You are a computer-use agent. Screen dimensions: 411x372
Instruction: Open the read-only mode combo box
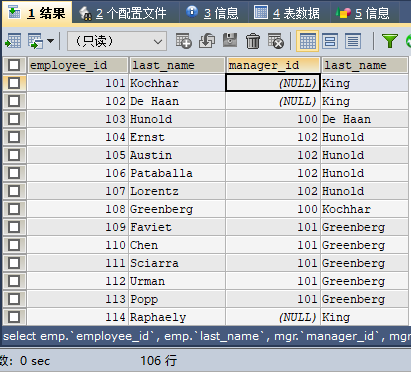click(117, 41)
